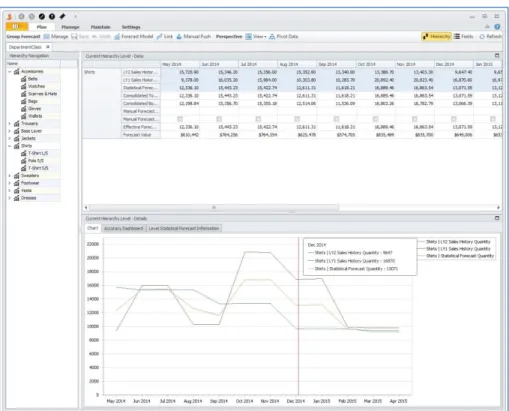This screenshot has width=509, height=411.
Task: Select the T-Shirt L/S node icon
Action: pyautogui.click(x=24, y=153)
